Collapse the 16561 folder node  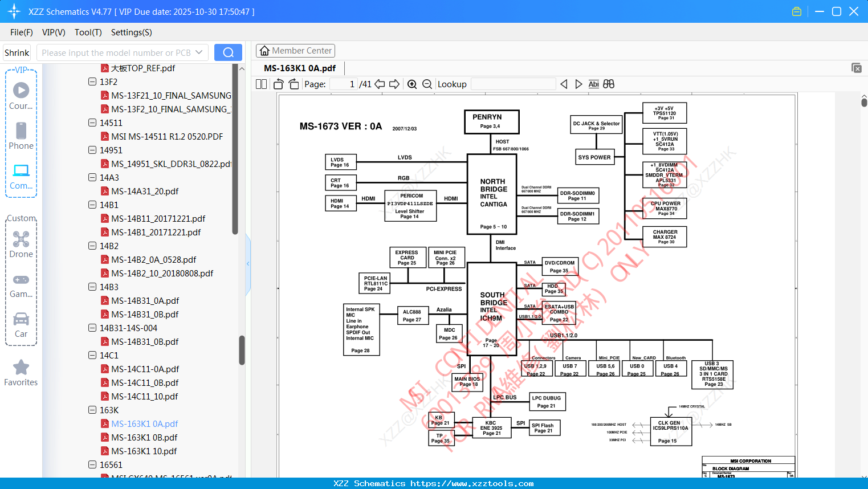92,464
